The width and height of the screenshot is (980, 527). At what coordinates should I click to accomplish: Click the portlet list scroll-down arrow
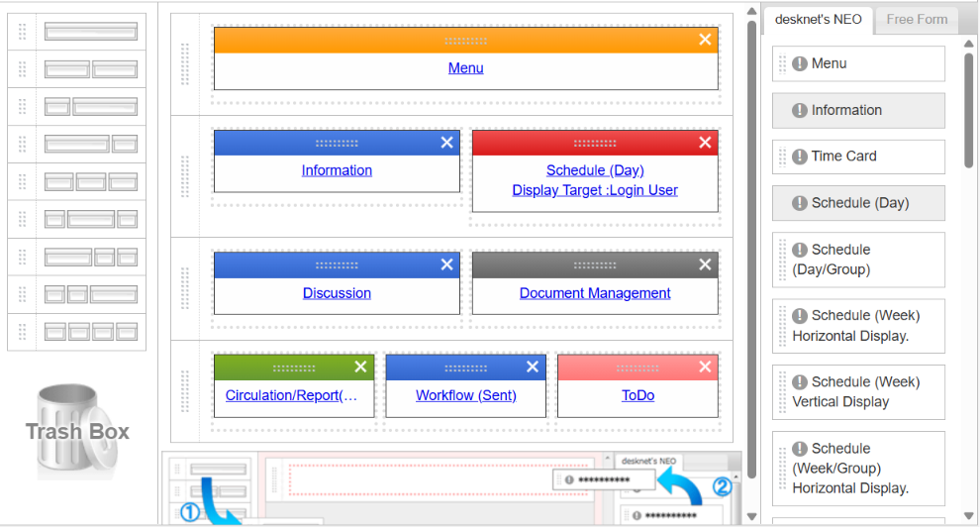click(969, 516)
